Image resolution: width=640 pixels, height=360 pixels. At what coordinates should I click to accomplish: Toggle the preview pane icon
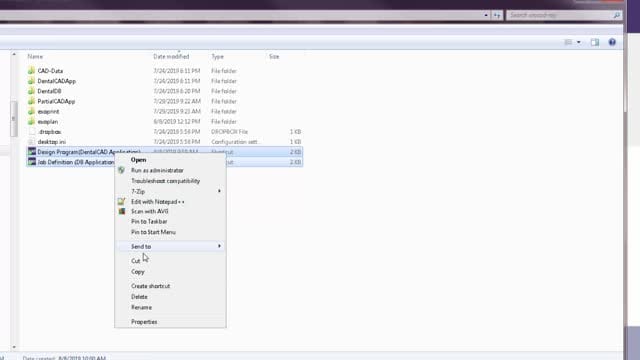(595, 42)
